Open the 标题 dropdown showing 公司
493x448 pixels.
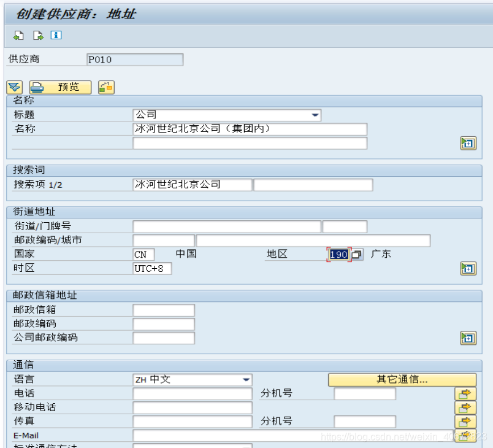coord(227,115)
